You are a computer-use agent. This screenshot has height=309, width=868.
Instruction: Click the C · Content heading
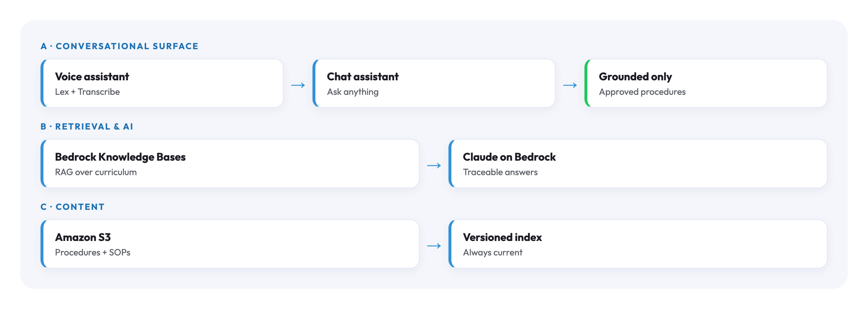tap(72, 207)
